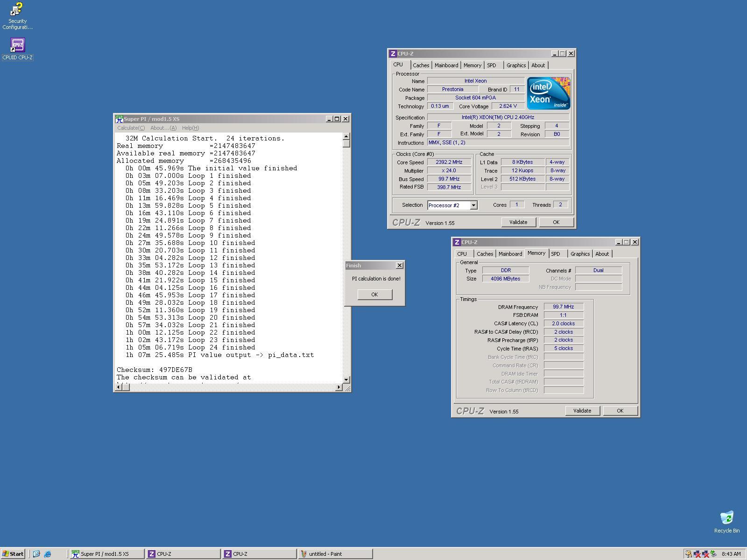Click Validate in the Memory CPU-Z window
747x560 pixels.
(582, 411)
